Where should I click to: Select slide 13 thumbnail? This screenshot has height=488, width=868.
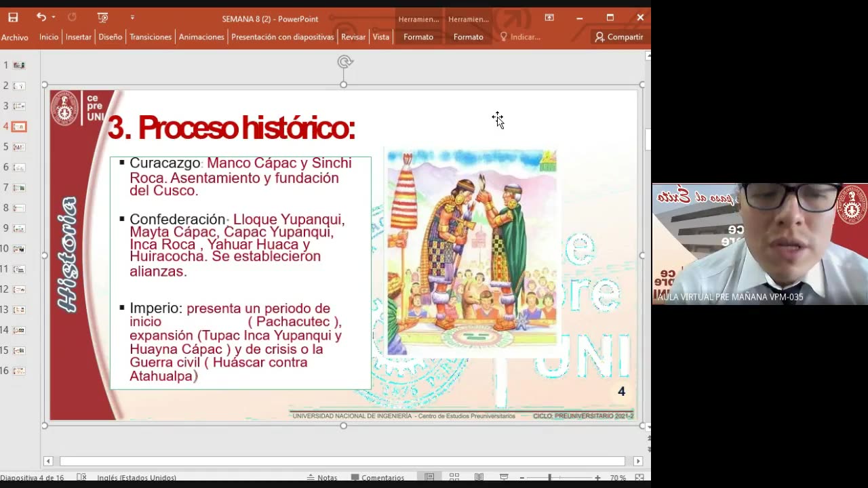click(x=19, y=310)
